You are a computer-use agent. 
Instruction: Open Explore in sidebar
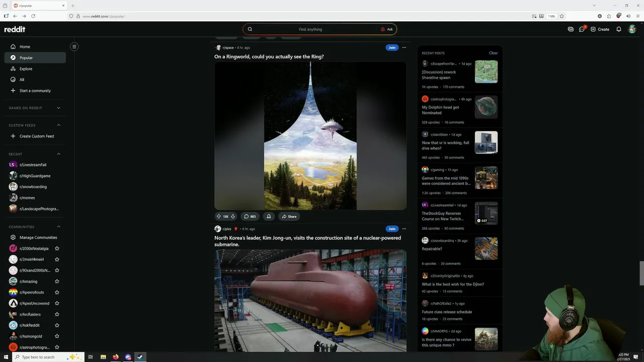35,69
